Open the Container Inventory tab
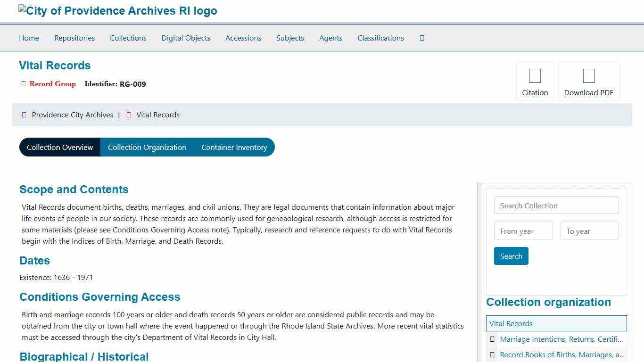644x362 pixels. point(234,148)
